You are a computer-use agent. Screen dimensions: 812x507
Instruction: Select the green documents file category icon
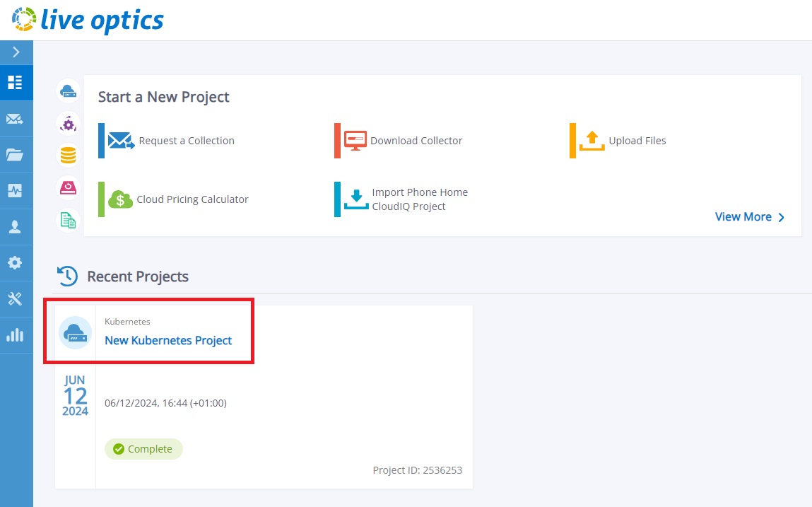tap(68, 221)
